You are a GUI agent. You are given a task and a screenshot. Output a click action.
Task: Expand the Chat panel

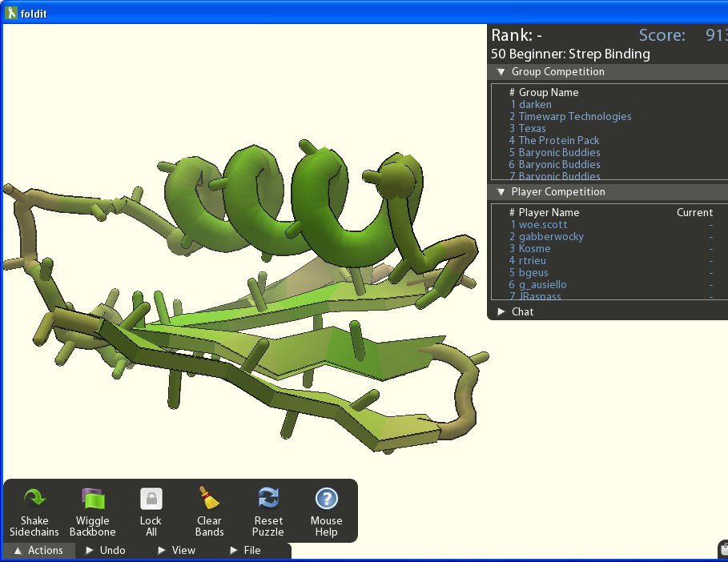[501, 312]
